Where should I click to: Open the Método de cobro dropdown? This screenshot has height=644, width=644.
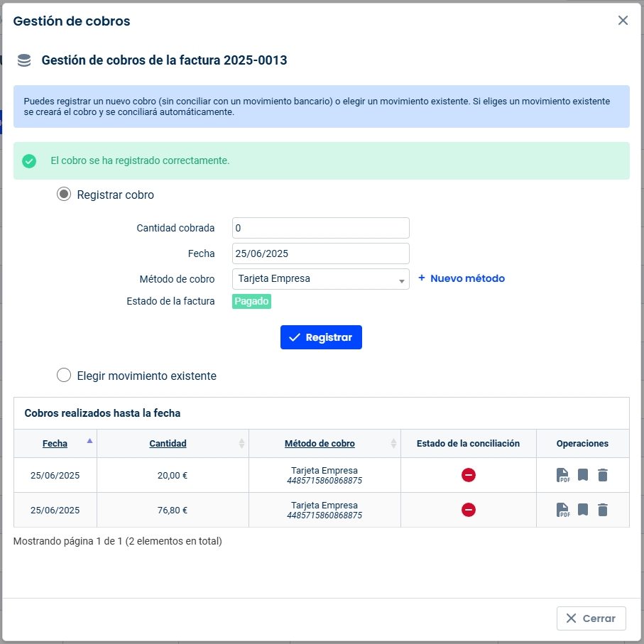click(x=320, y=279)
